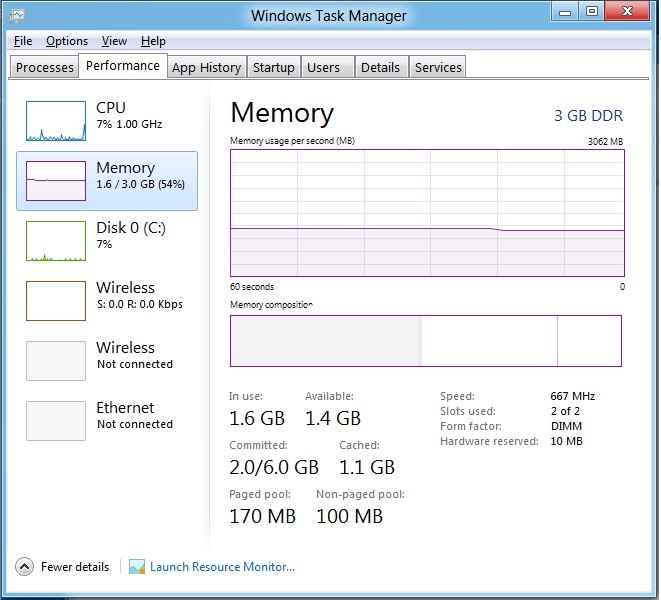Viewport: 661px width, 600px height.
Task: Maximize the Task Manager window
Action: coord(591,12)
